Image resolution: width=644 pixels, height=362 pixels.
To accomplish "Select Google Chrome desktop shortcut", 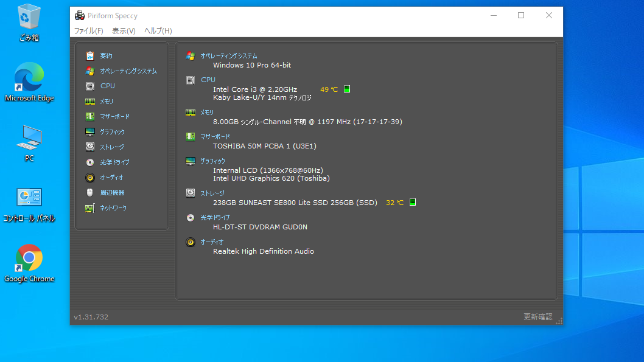I will tap(29, 263).
